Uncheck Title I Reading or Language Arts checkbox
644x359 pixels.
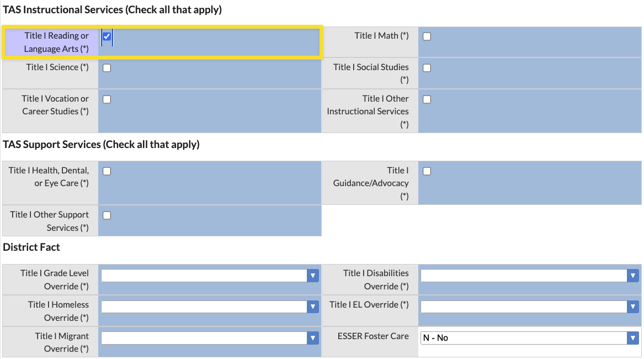click(107, 36)
